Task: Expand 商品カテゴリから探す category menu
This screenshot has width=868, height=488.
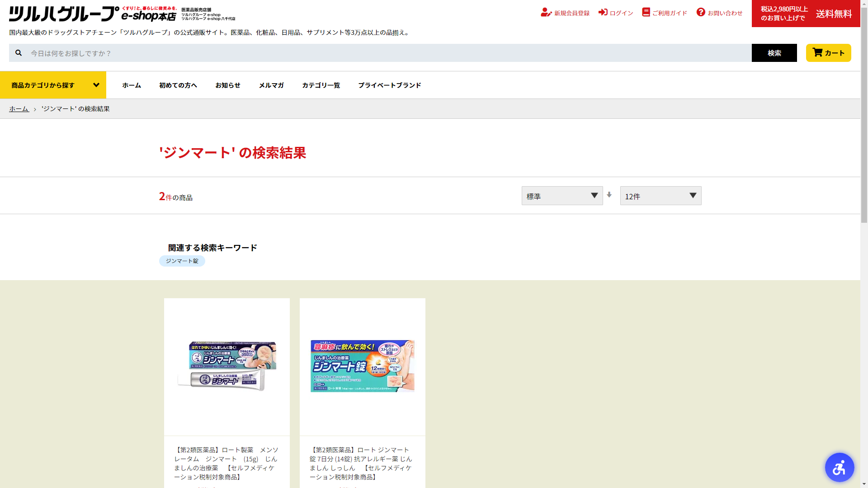Action: coord(53,85)
